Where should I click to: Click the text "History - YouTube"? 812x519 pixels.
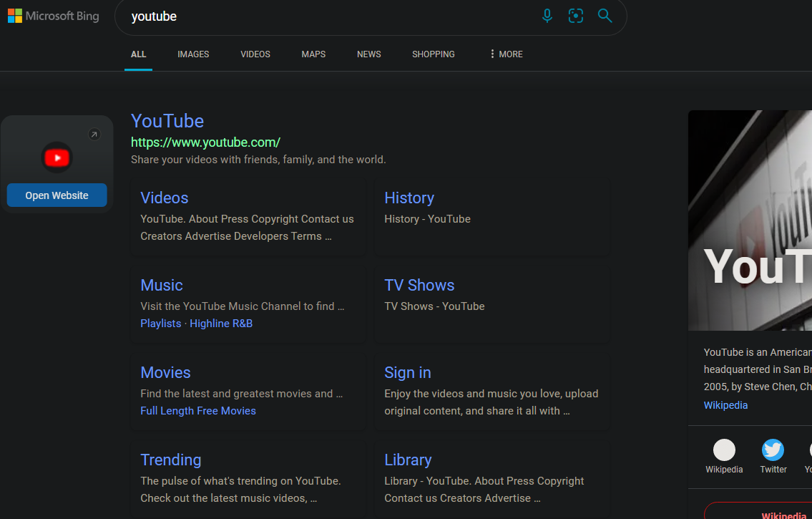point(427,219)
